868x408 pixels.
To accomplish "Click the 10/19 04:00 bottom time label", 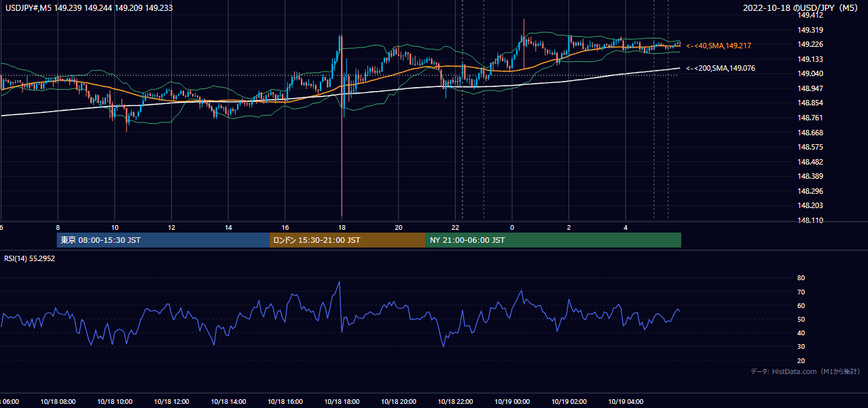I will tap(625, 402).
